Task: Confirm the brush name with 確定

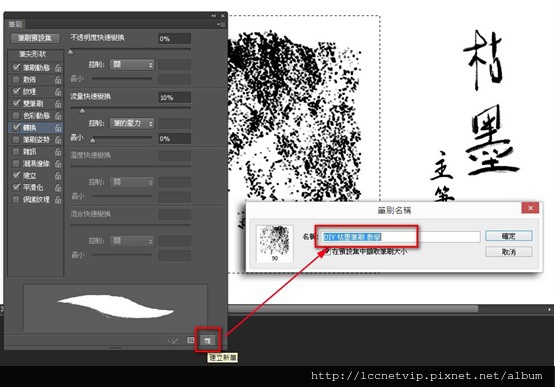Action: (509, 236)
